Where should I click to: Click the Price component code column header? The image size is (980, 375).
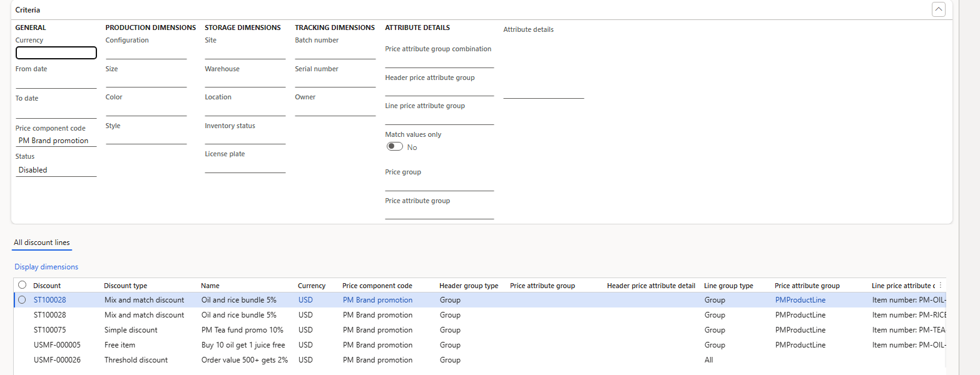click(x=377, y=286)
